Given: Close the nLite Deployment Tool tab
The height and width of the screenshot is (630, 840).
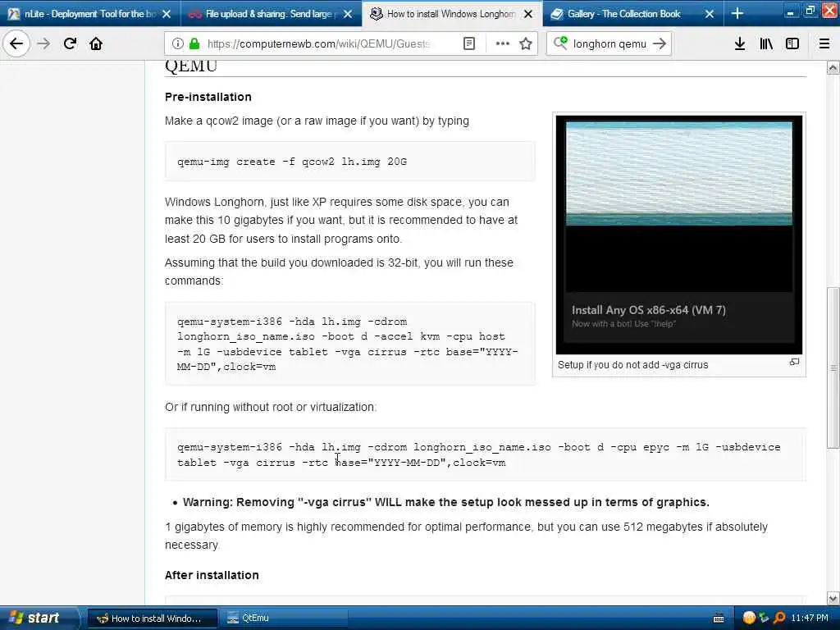Looking at the screenshot, I should (x=167, y=14).
